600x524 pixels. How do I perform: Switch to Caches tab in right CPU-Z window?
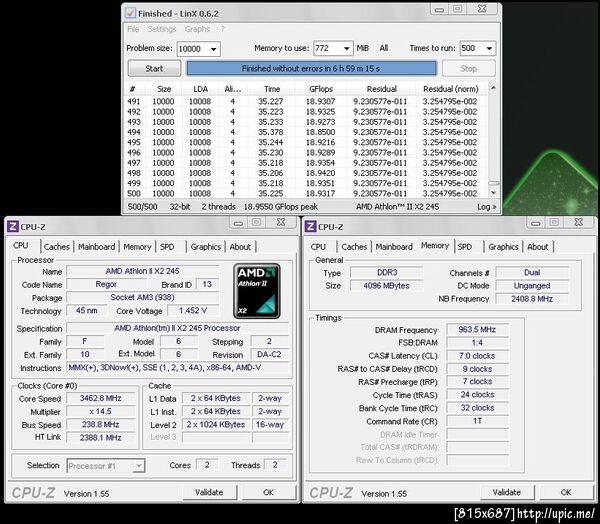354,247
